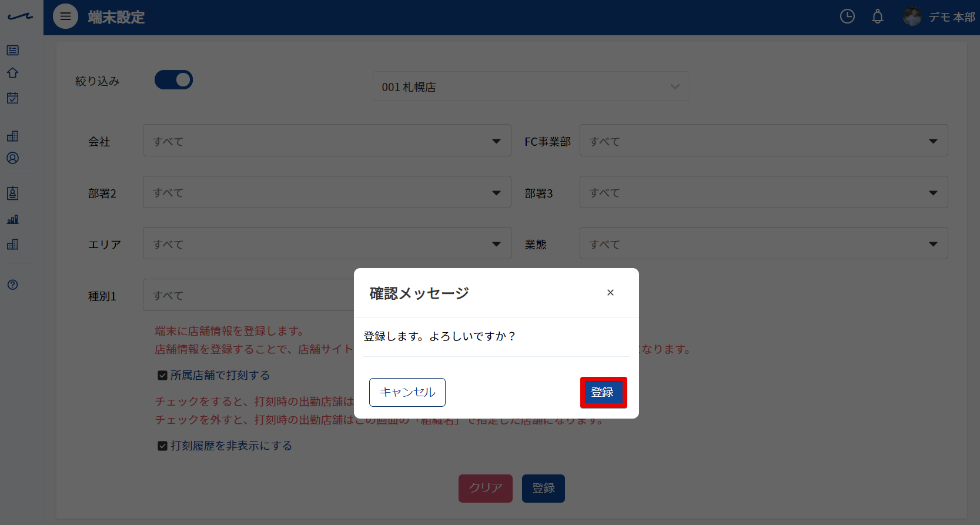Open the news list icon in sidebar
This screenshot has height=525, width=980.
12,51
